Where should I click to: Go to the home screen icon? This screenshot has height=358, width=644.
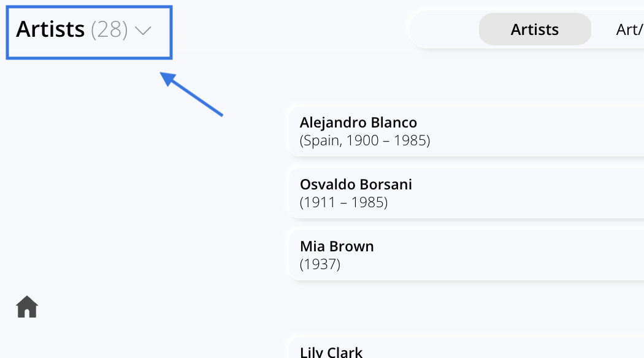coord(27,307)
